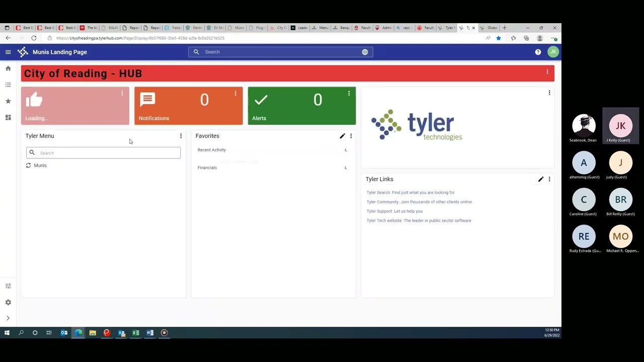Open the hamburger menu beside Munis Landing Page
644x362 pixels.
[x=8, y=52]
